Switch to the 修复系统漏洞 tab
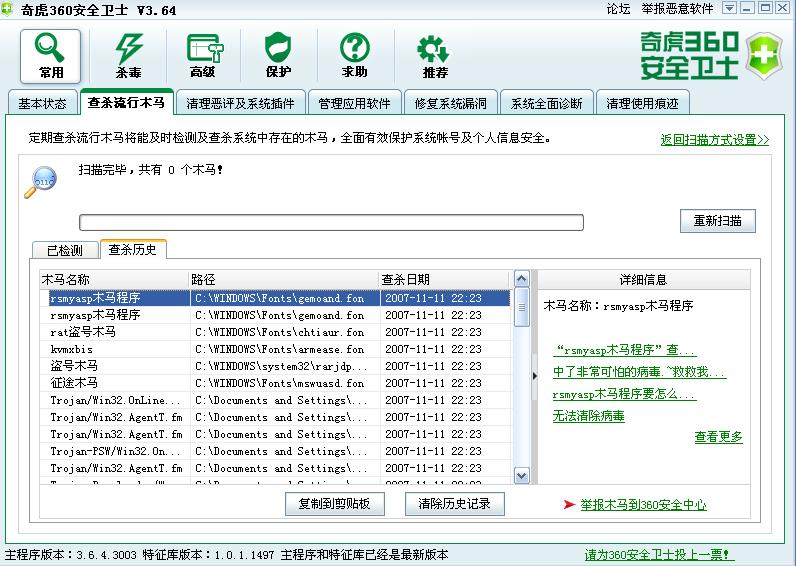796x566 pixels. tap(450, 104)
